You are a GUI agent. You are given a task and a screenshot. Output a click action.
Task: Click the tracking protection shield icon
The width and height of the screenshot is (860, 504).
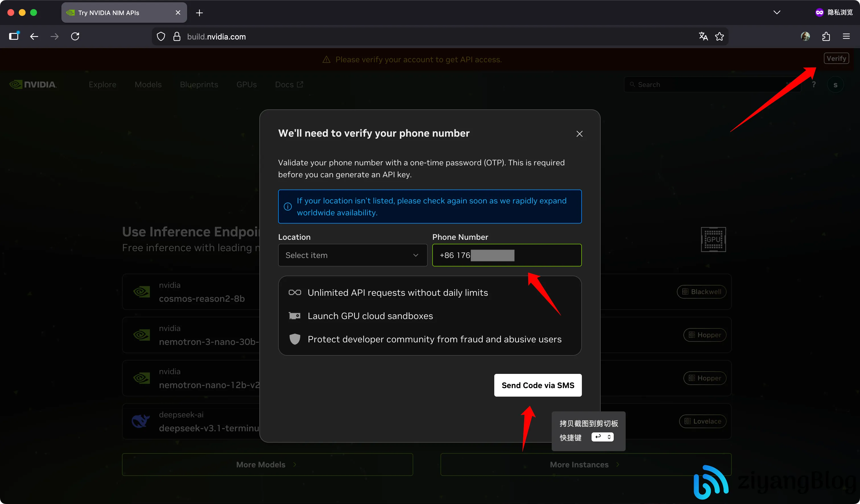(x=161, y=36)
